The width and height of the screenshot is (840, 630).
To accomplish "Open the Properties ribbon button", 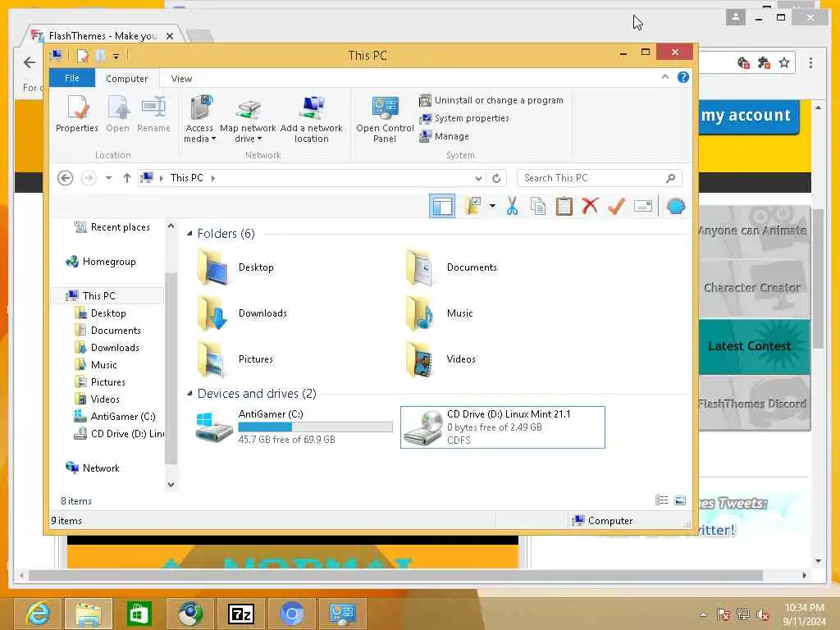I will (x=77, y=113).
